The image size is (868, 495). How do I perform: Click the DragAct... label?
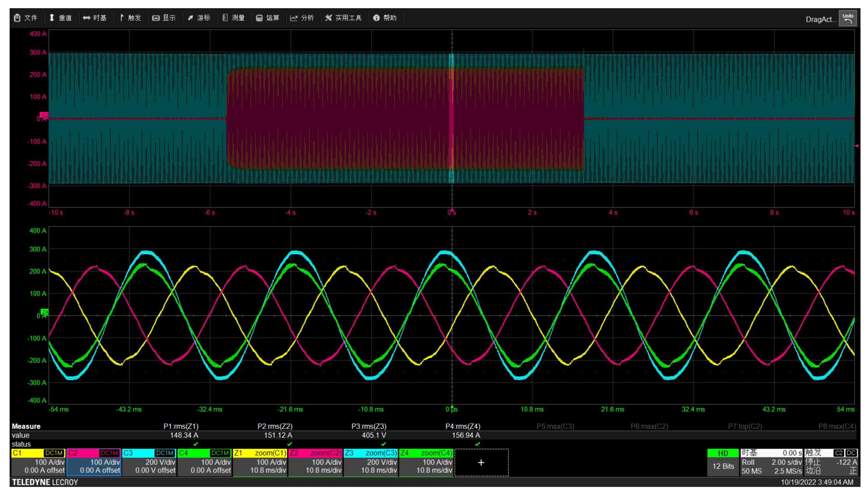(821, 19)
